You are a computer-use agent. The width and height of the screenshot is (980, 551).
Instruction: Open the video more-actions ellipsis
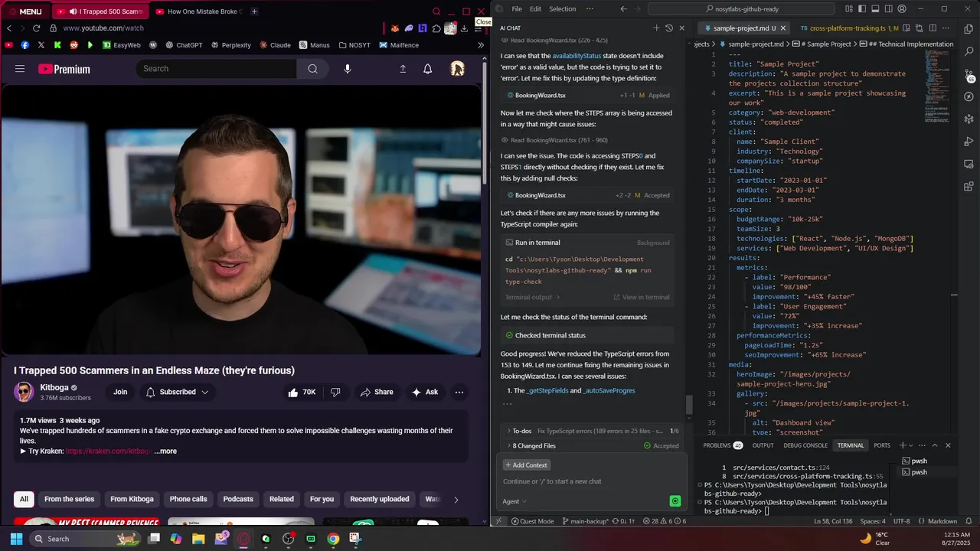(459, 392)
